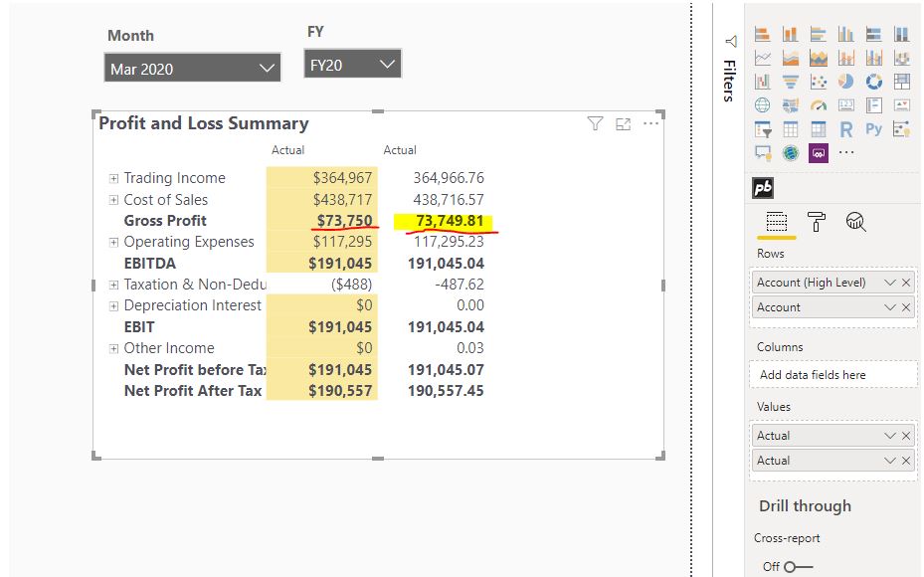
Task: Expand the Filters pane
Action: coord(731,41)
